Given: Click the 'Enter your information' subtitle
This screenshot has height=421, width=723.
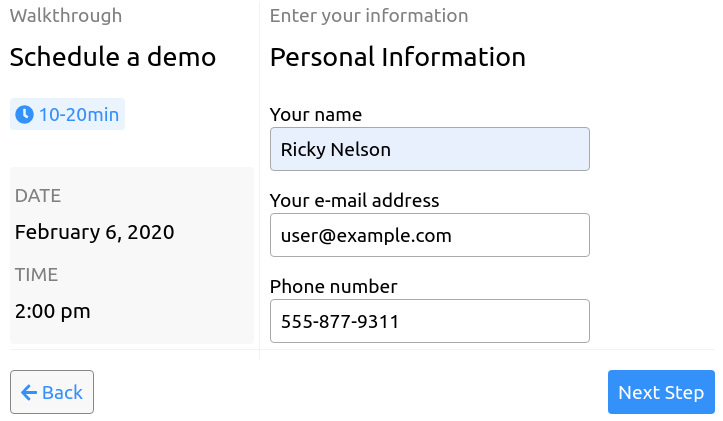Looking at the screenshot, I should (369, 16).
